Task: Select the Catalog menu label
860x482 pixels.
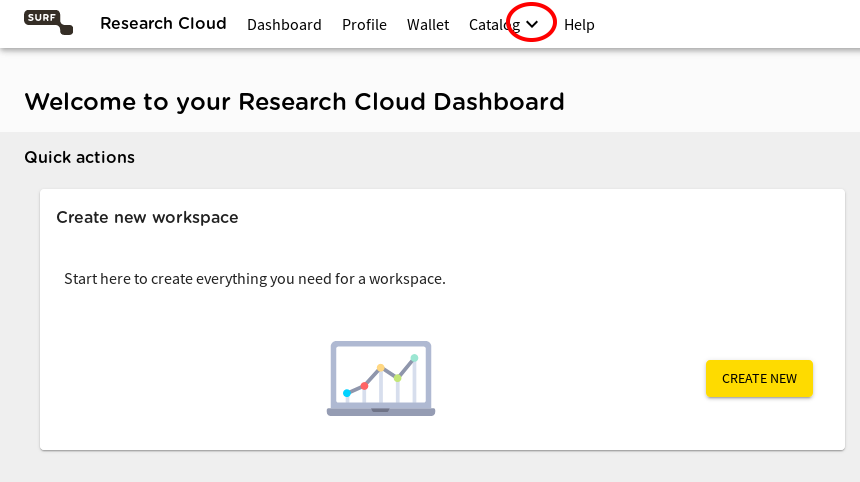Action: coord(494,25)
